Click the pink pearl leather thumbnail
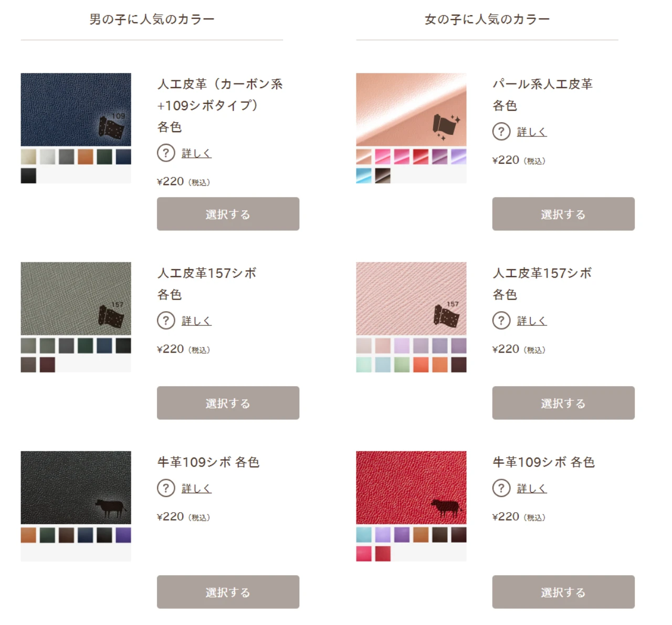The height and width of the screenshot is (625, 672). click(x=411, y=109)
